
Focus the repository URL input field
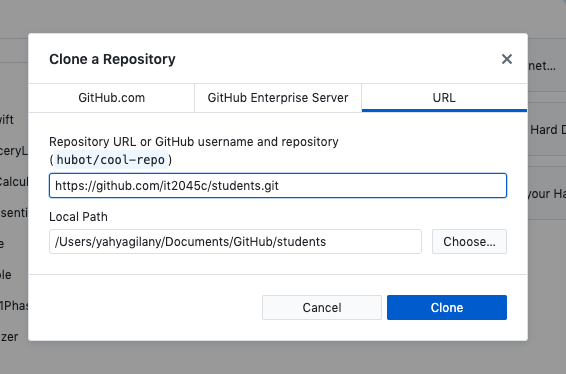point(278,186)
